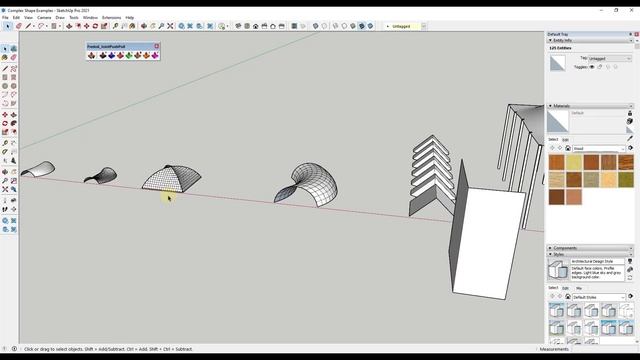Screen dimensions: 640x360
Task: Pick the olive green wood swatch
Action: 626,180
